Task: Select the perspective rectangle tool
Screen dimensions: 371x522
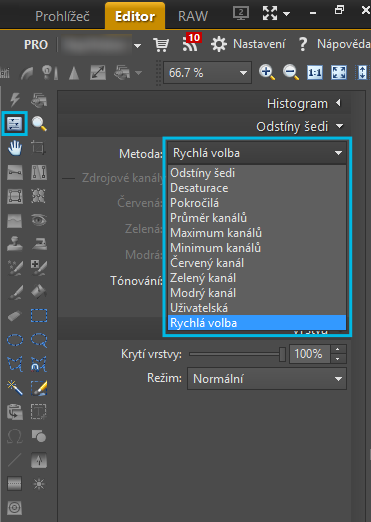Action: (x=15, y=196)
